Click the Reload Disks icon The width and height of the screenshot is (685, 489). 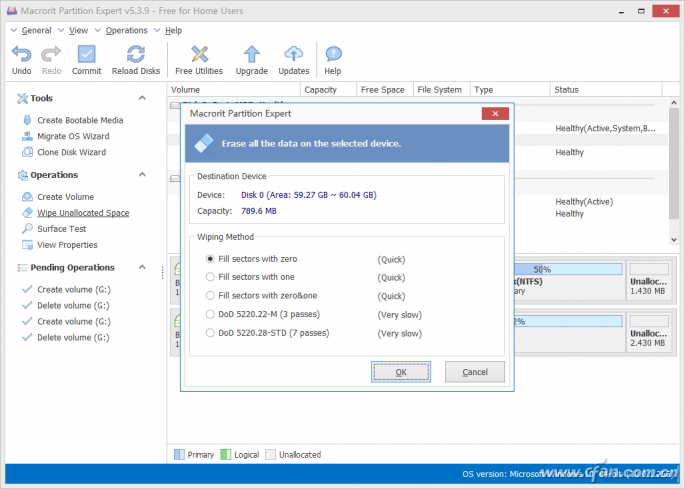tap(136, 54)
